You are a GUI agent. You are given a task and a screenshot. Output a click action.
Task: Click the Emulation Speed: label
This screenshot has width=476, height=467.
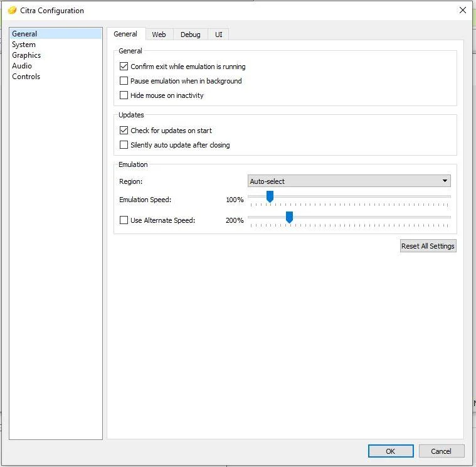[145, 200]
